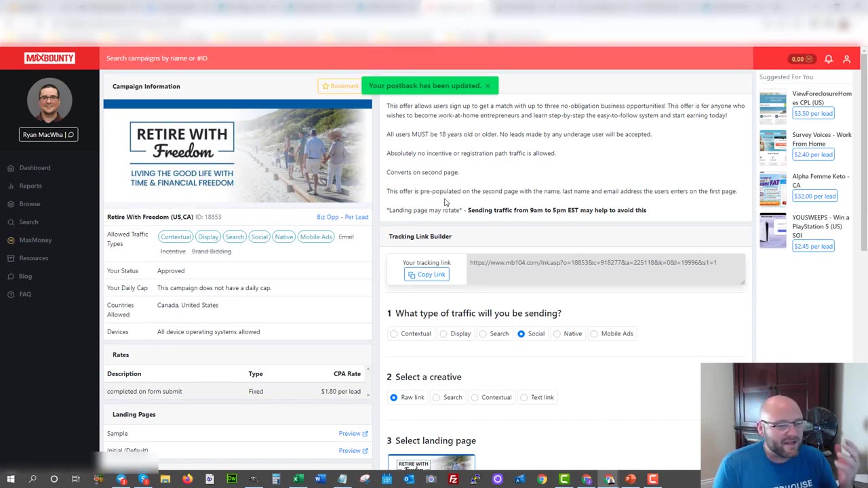Click the tracking link URL text box

[606, 270]
